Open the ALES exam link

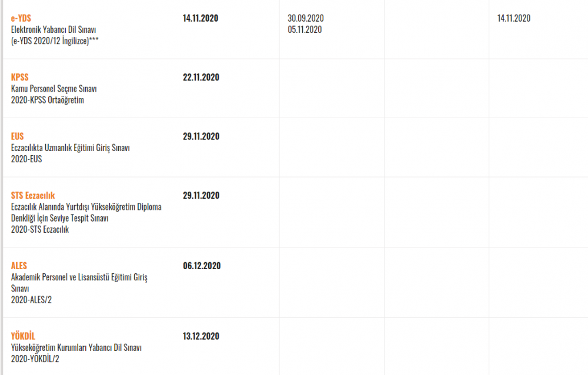[19, 266]
